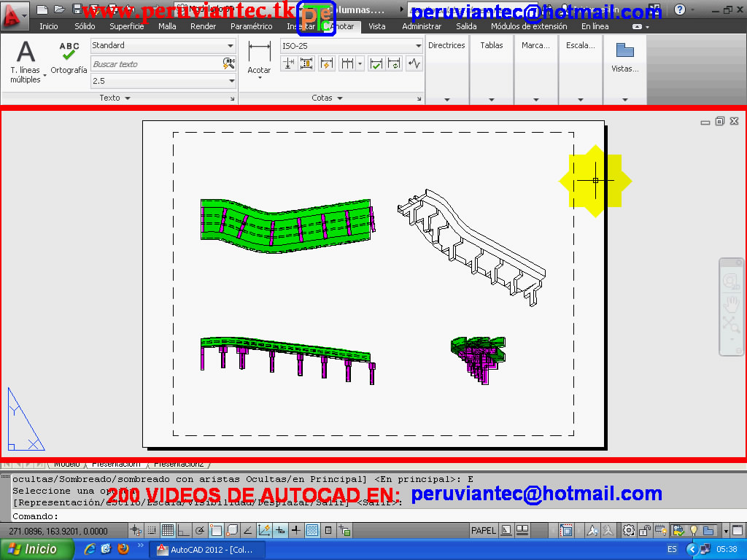747x560 pixels.
Task: Click the Save quick access icon
Action: click(77, 9)
